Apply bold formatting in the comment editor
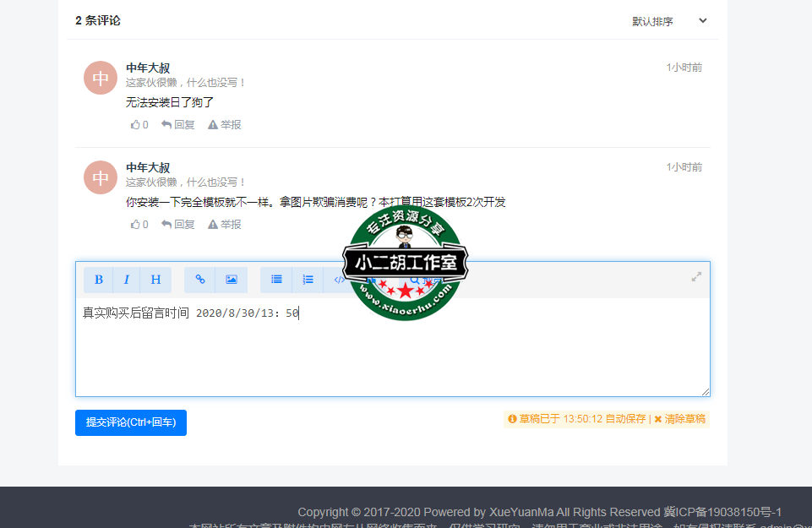Viewport: 812px width, 528px height. [x=98, y=280]
